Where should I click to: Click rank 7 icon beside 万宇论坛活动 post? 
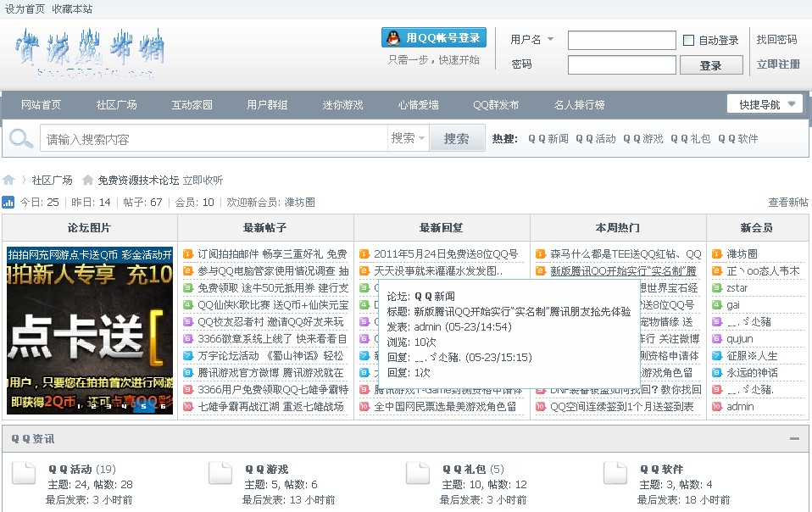[x=188, y=356]
